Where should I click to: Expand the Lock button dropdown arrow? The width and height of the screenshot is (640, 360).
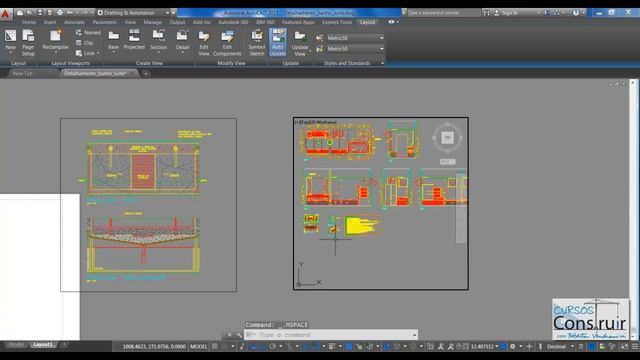pyautogui.click(x=98, y=53)
